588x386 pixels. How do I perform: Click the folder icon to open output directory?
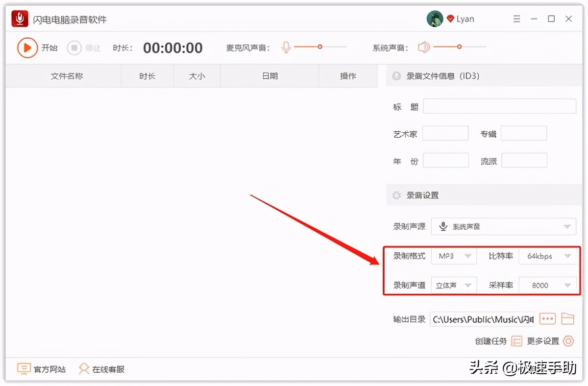pyautogui.click(x=568, y=318)
